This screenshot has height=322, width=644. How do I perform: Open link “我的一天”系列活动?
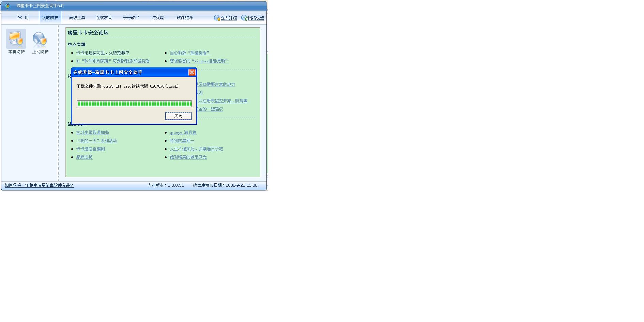(x=96, y=141)
